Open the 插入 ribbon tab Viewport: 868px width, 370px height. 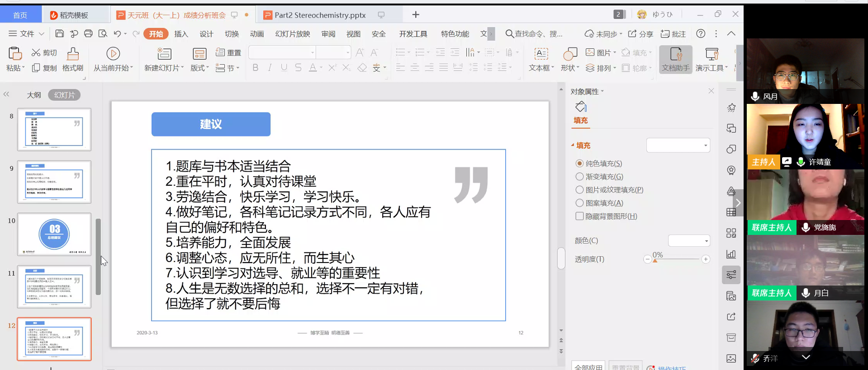[181, 34]
